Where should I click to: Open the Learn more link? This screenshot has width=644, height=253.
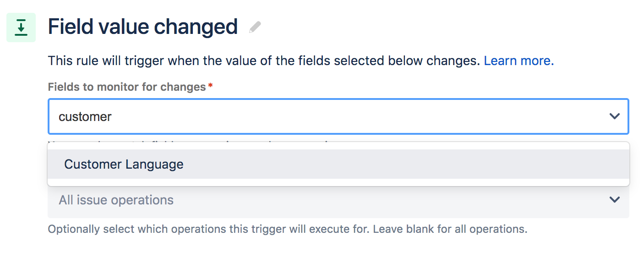(x=519, y=60)
